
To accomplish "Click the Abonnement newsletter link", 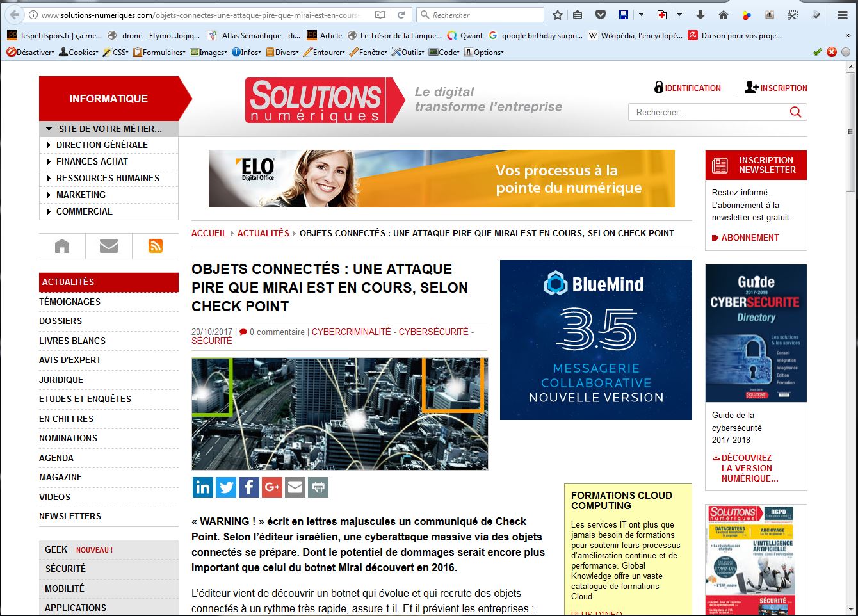I will (749, 238).
